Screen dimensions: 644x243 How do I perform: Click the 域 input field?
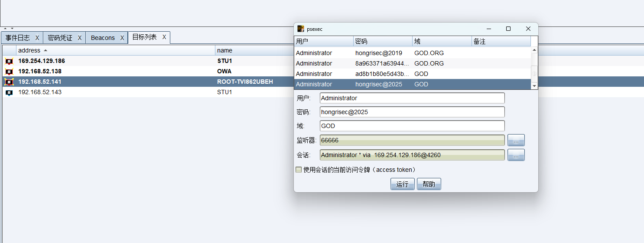click(x=412, y=126)
